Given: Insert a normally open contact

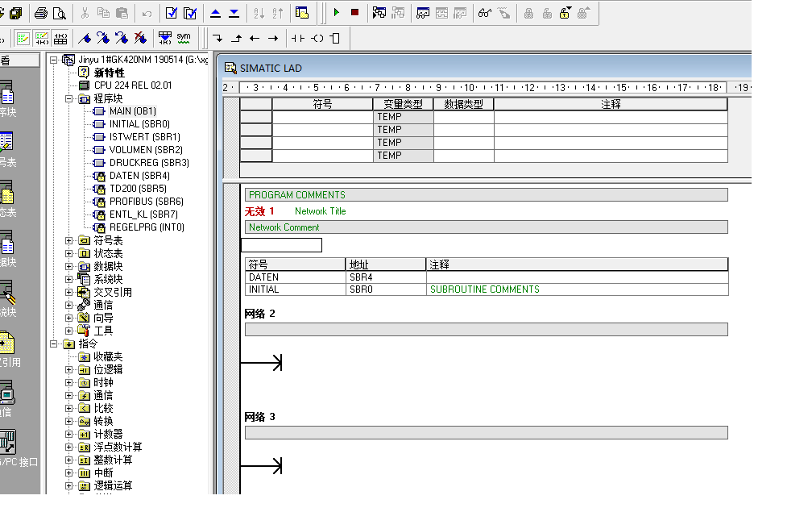Looking at the screenshot, I should pos(298,38).
